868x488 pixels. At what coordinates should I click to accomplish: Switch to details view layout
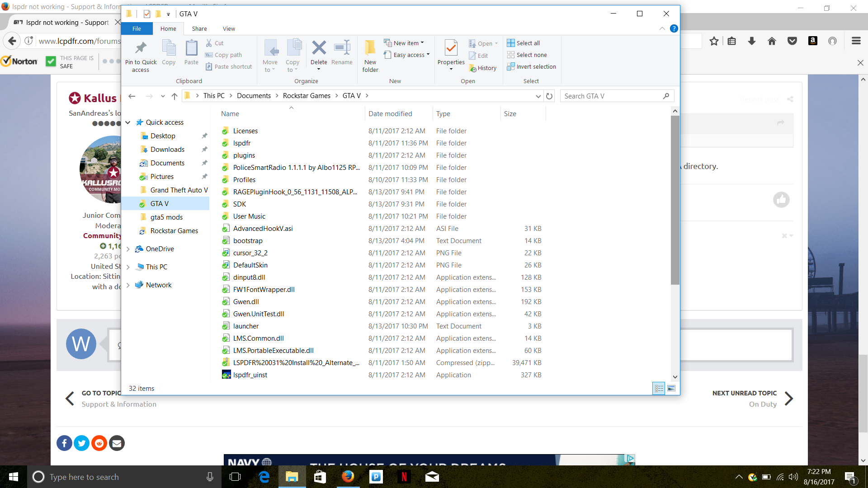point(659,389)
